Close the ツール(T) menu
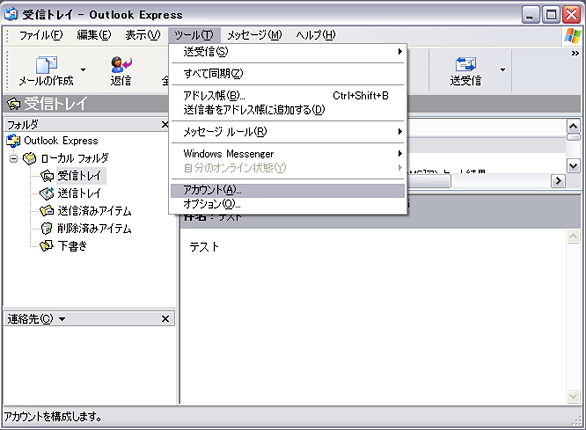586x430 pixels. pos(194,35)
